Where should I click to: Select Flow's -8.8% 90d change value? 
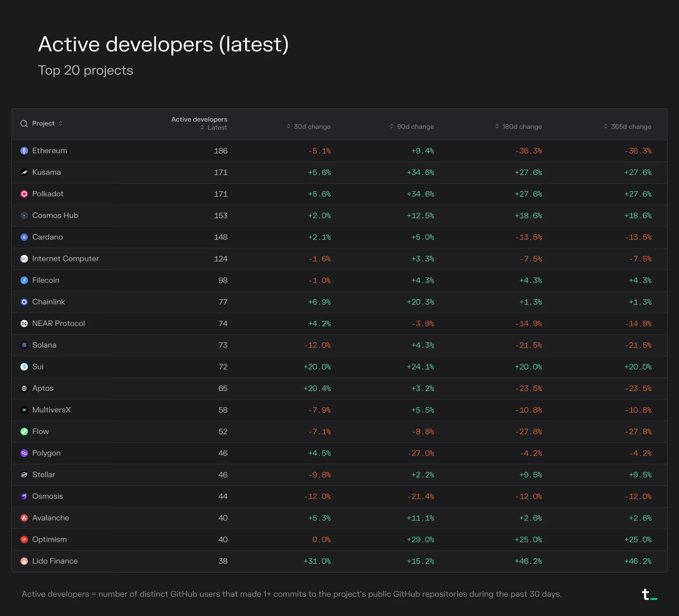click(423, 432)
